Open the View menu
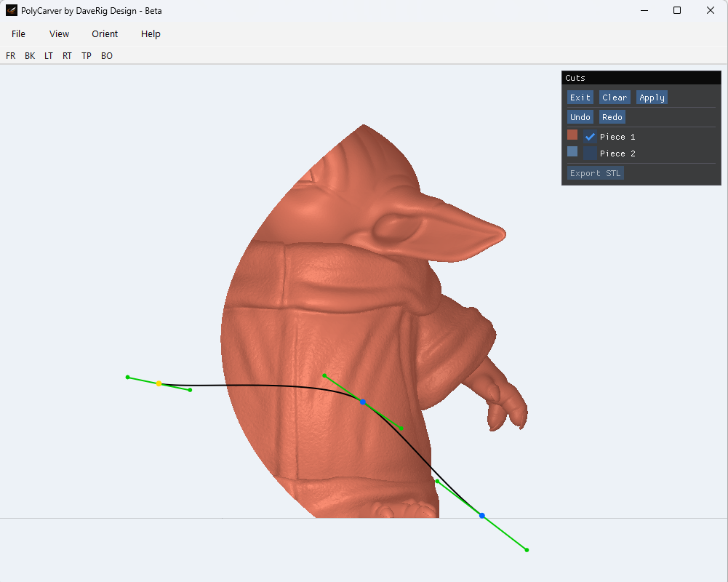This screenshot has width=728, height=582. [59, 34]
